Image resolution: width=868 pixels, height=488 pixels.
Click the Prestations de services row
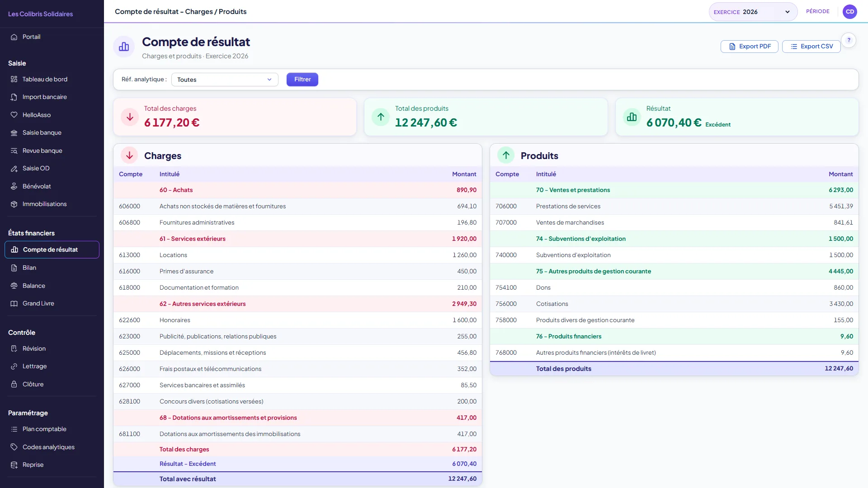674,206
